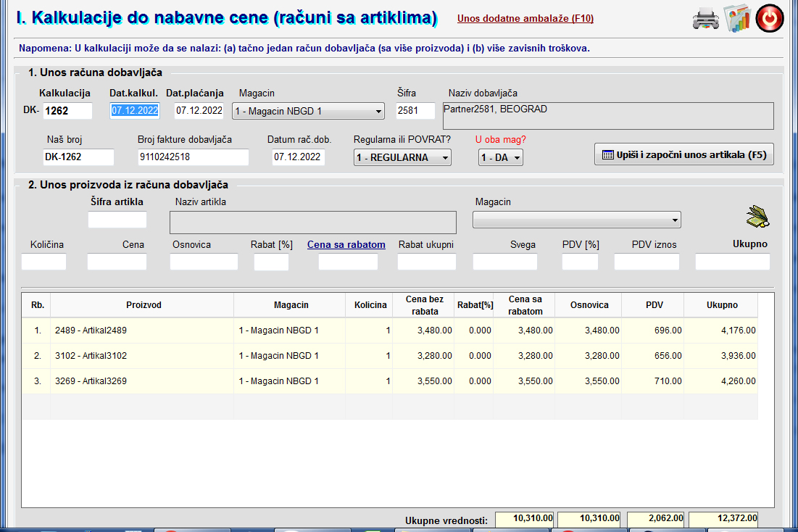Select row '3269 - Artikal3269'
The height and width of the screenshot is (532, 798).
coord(389,381)
